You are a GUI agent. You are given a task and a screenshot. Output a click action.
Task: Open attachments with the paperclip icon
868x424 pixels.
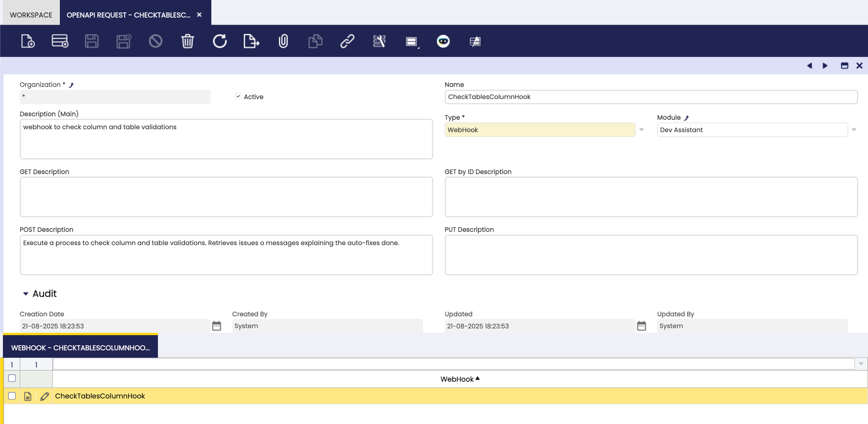(283, 41)
